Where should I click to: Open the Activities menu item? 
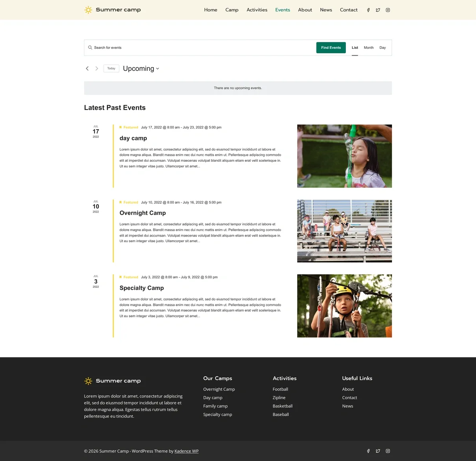pyautogui.click(x=257, y=10)
